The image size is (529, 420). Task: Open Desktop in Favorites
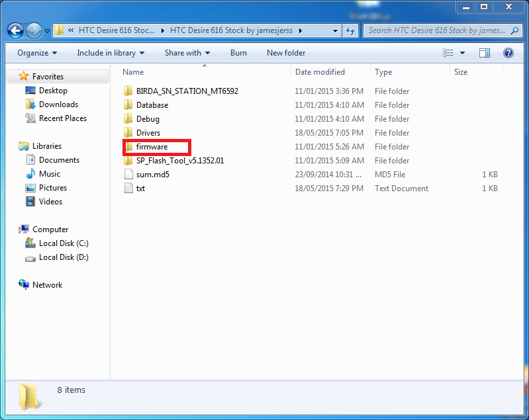53,91
